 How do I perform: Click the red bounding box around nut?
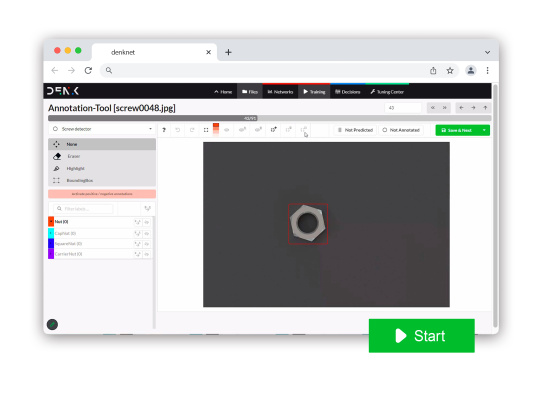(308, 224)
